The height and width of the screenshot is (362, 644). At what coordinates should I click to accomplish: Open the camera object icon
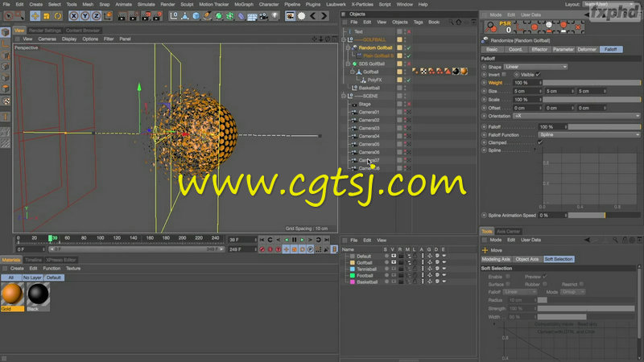263,16
